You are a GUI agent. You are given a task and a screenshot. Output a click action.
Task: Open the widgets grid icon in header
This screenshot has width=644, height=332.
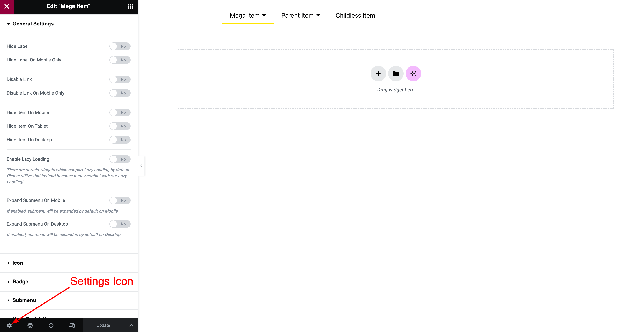point(130,6)
